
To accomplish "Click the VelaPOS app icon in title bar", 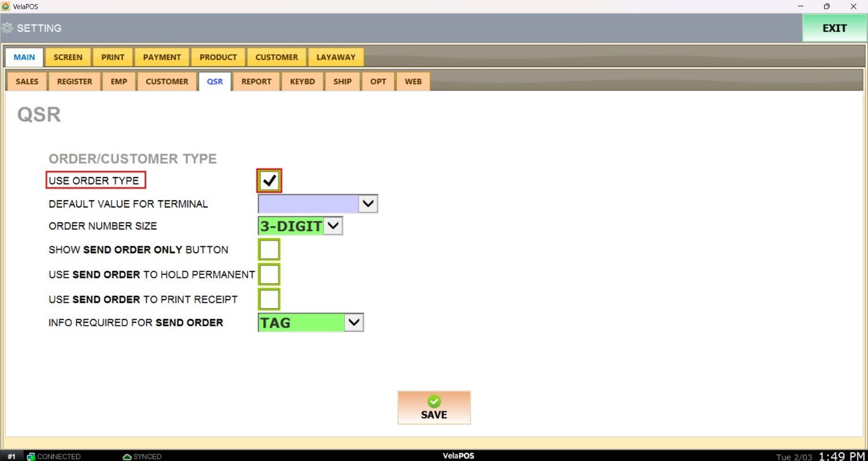I will [x=6, y=6].
